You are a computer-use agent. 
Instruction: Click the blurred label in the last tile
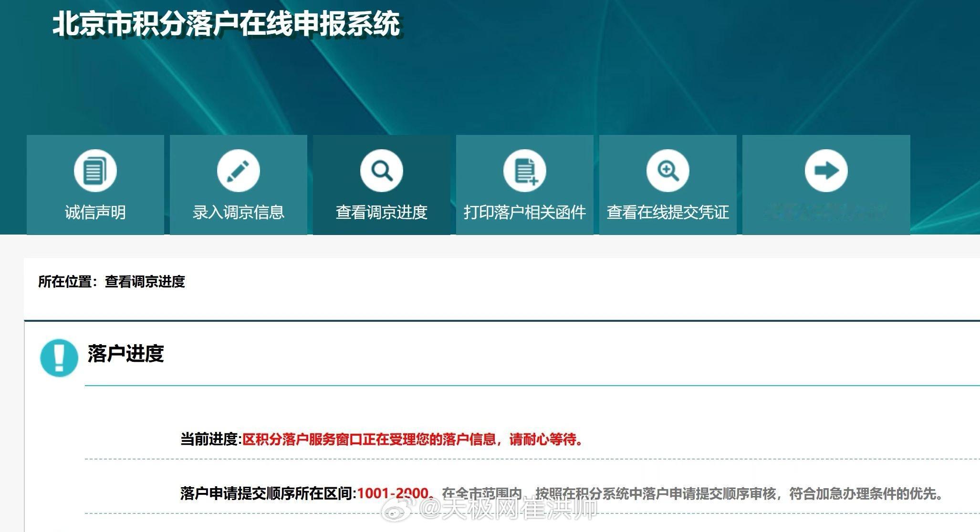click(x=826, y=212)
